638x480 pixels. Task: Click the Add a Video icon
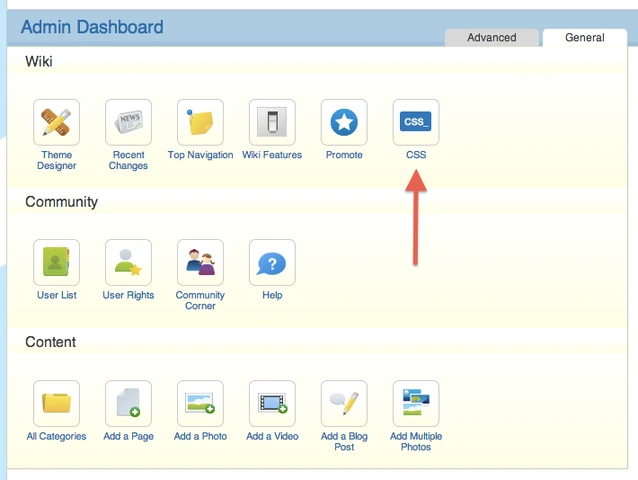click(x=272, y=403)
